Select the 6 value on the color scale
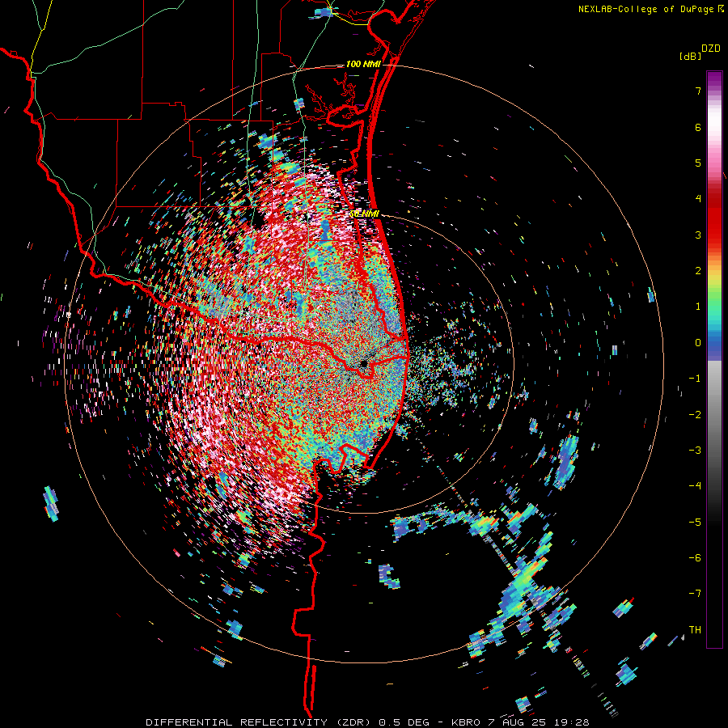The height and width of the screenshot is (728, 728). (698, 127)
